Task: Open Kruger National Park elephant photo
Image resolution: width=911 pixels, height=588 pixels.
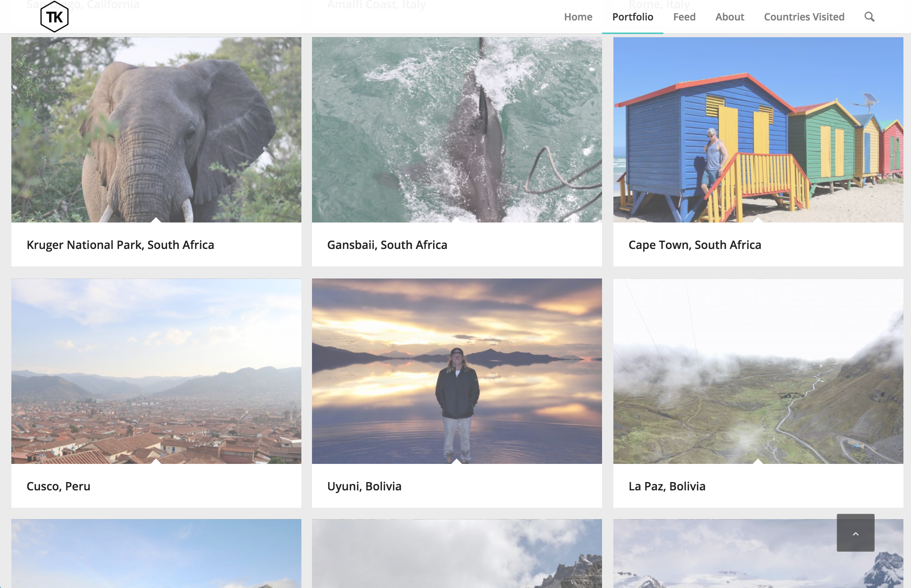Action: click(x=156, y=130)
